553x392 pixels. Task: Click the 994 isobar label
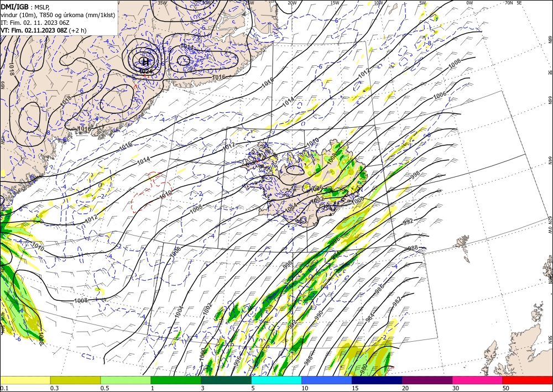pos(336,254)
